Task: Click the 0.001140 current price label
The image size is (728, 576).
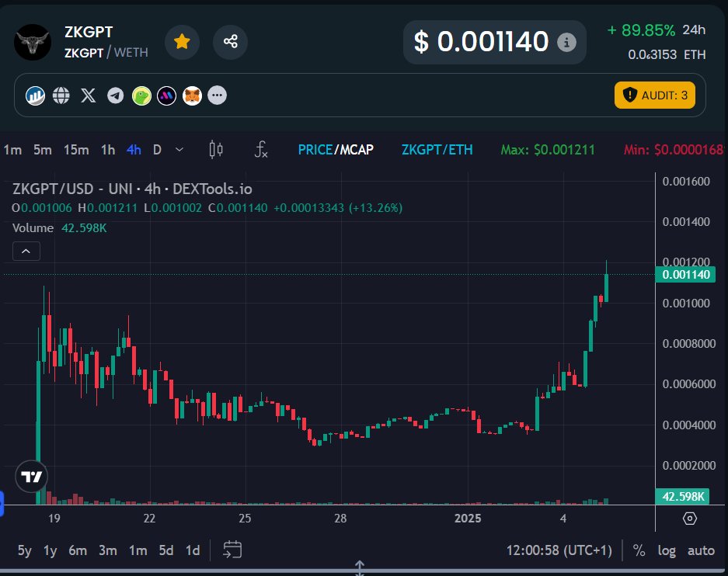Action: (686, 275)
